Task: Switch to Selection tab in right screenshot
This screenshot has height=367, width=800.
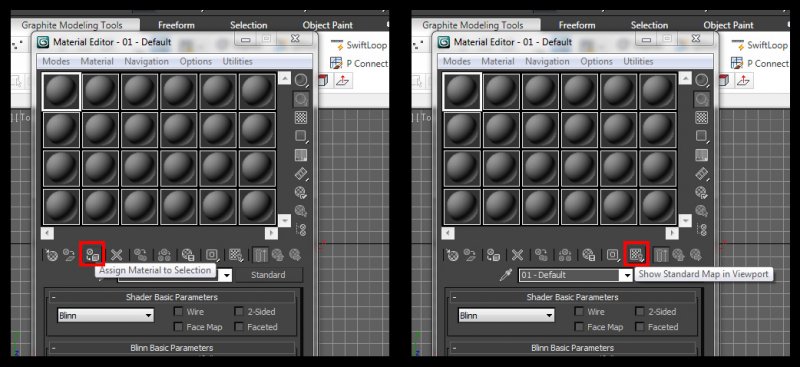Action: [649, 25]
